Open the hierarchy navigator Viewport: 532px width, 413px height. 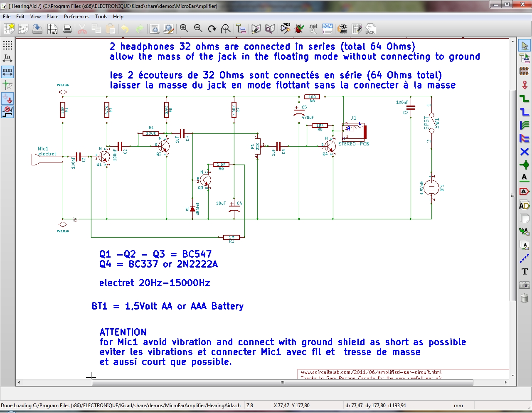point(241,29)
